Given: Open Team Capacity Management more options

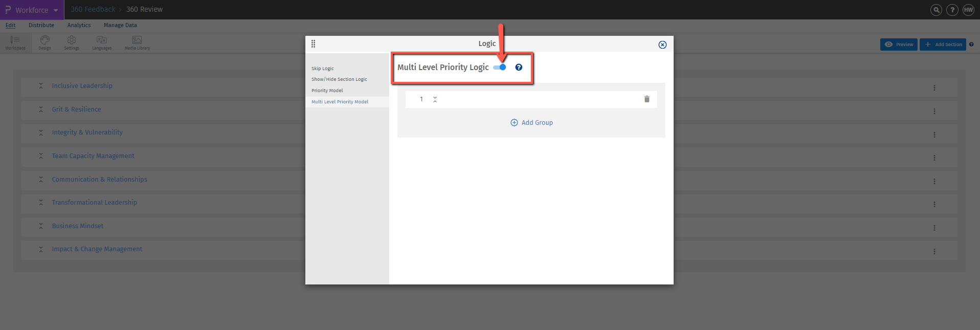Looking at the screenshot, I should pyautogui.click(x=934, y=158).
